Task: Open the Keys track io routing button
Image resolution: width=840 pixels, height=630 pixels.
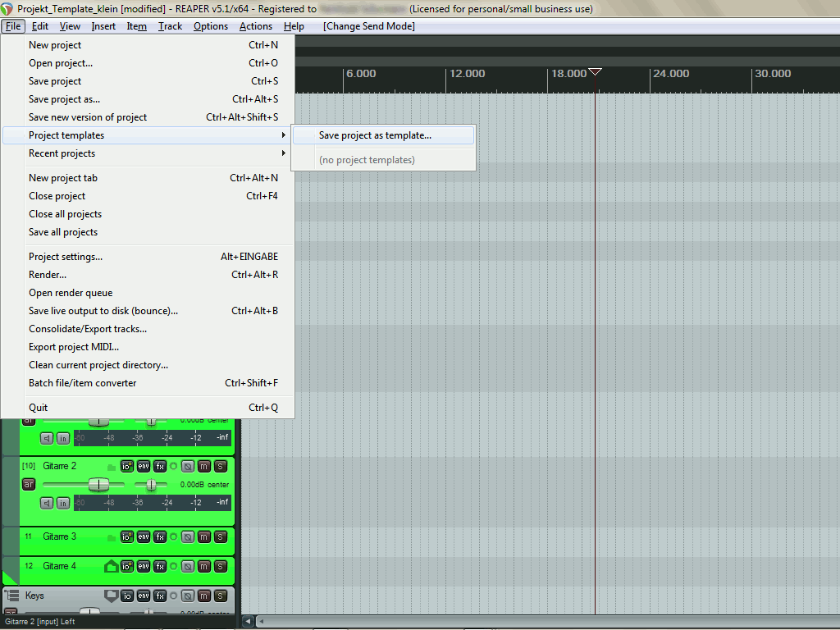Action: [x=127, y=596]
